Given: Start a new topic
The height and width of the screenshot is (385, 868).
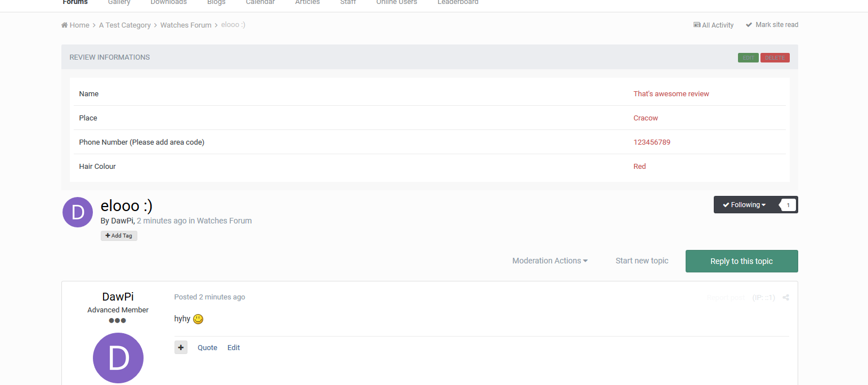Looking at the screenshot, I should (642, 261).
